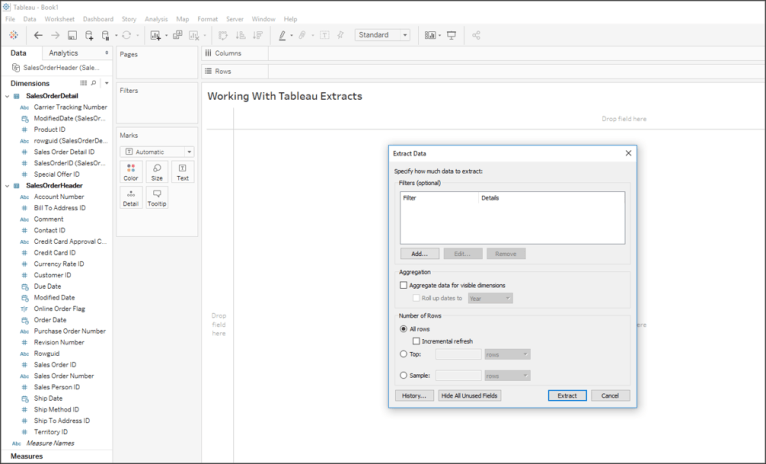Screen dimensions: 766x464
Task: Click the search magnifier in Dimensions header
Action: pos(94,83)
